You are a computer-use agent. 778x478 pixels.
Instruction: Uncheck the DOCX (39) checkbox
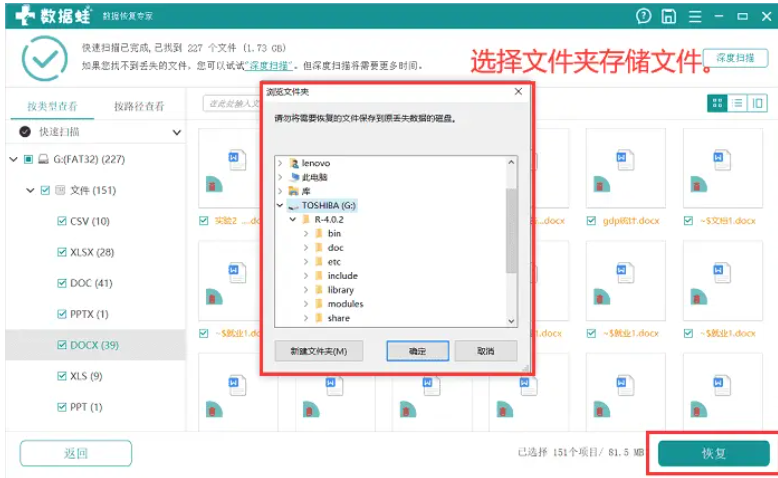point(62,344)
